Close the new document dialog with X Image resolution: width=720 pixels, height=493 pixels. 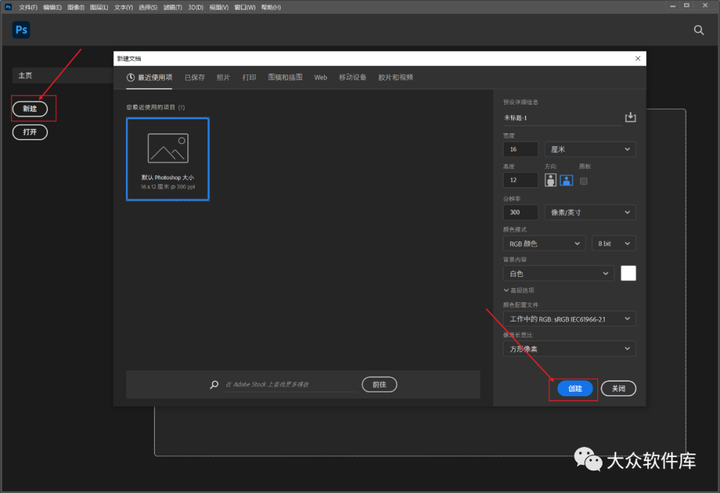pos(638,58)
